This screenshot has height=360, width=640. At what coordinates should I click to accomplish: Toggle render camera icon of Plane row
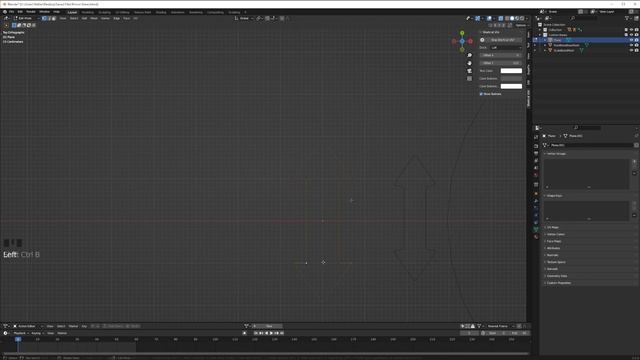click(x=636, y=40)
